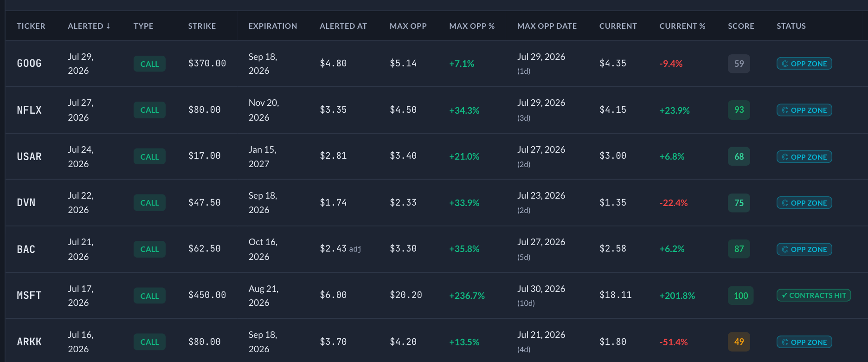
Task: Click the CALL badge in the USAR row
Action: click(149, 157)
